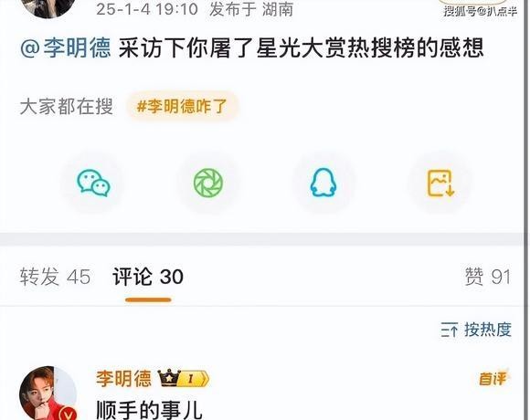Screen dimensions: 530x420
Task: Open the @李明德 mention link
Action: click(66, 48)
